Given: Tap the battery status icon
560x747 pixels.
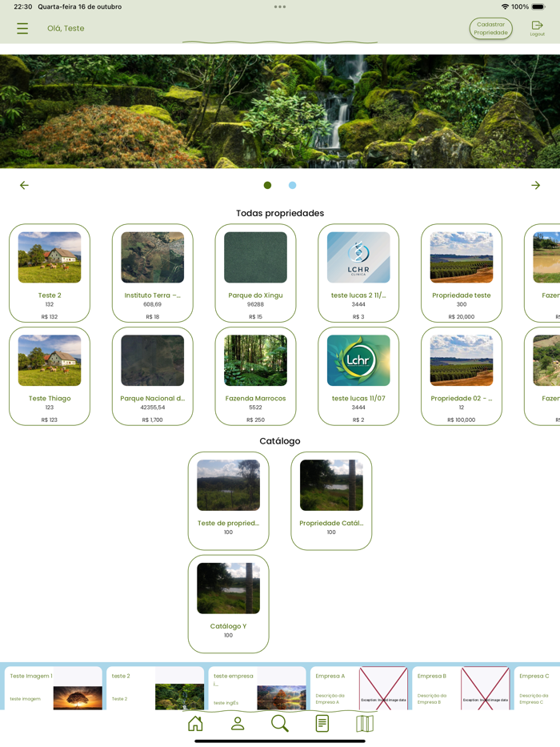Looking at the screenshot, I should tap(538, 6).
